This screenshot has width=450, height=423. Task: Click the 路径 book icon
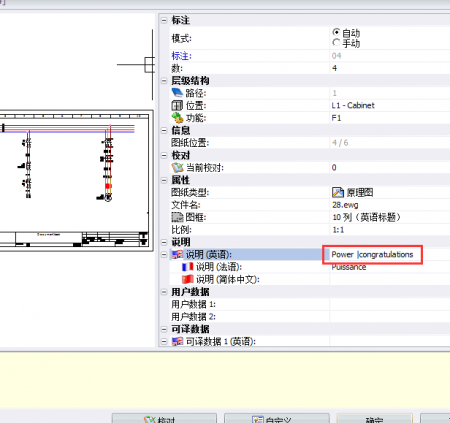pos(177,93)
